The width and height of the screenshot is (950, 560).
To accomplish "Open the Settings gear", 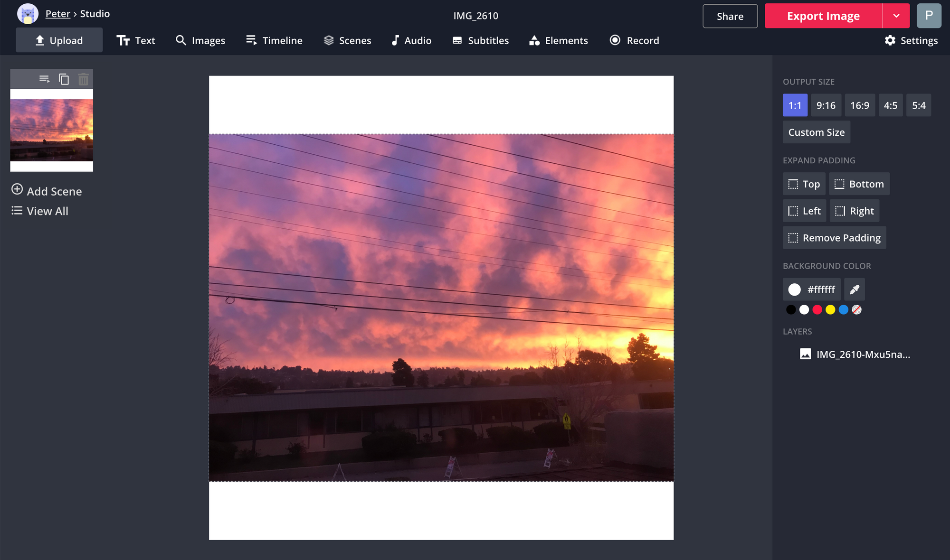I will [x=911, y=40].
